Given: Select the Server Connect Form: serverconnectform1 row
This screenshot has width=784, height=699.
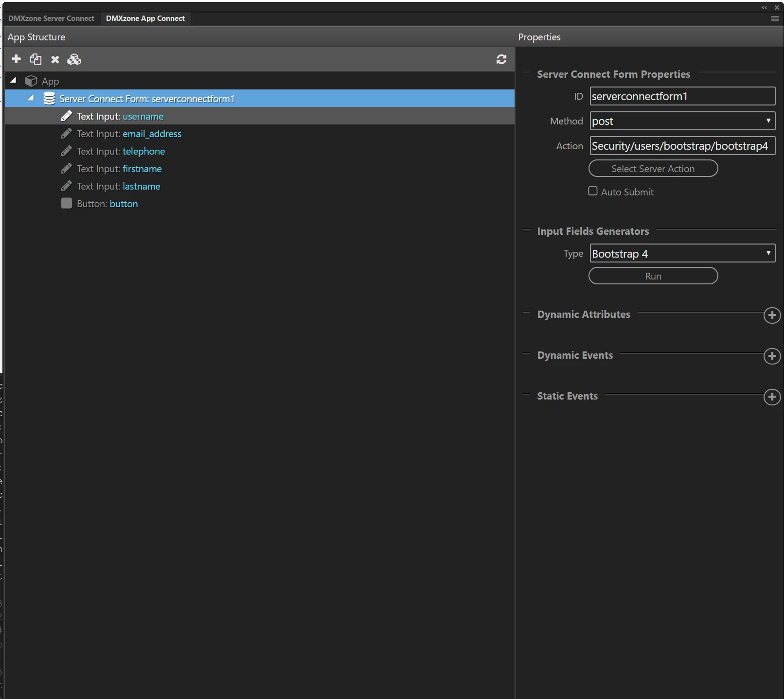Looking at the screenshot, I should [260, 99].
